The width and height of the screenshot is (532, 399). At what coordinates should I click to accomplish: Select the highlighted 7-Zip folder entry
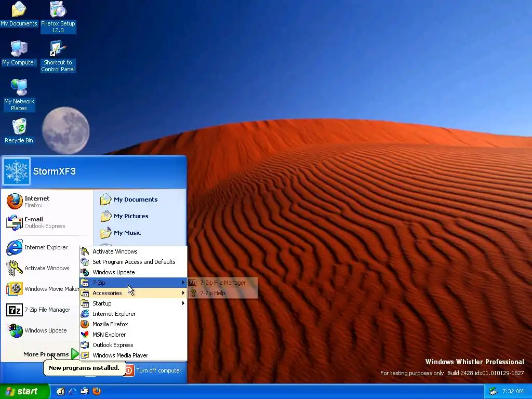pyautogui.click(x=133, y=283)
